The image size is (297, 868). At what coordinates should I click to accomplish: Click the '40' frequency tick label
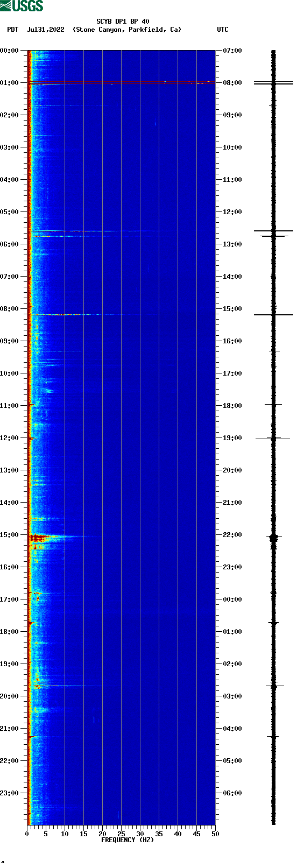(x=178, y=835)
